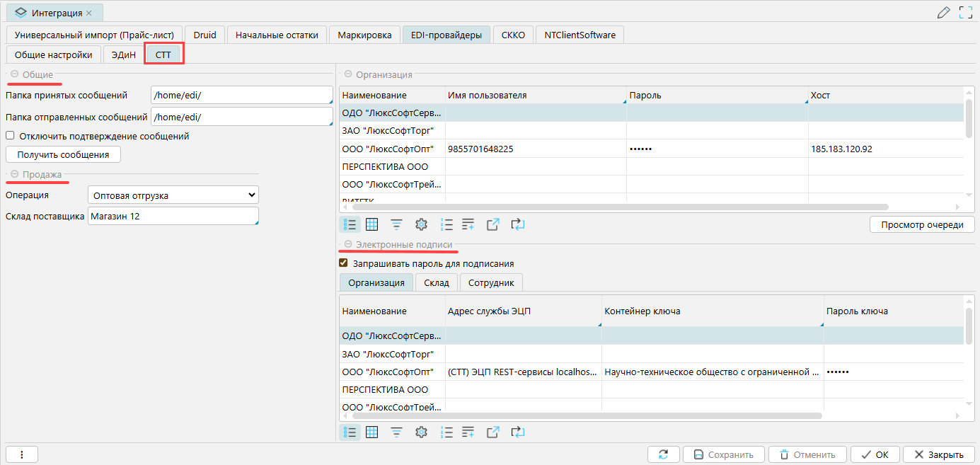Click the Просмотр очереди button
Screen dimensions: 980x465
[x=921, y=224]
